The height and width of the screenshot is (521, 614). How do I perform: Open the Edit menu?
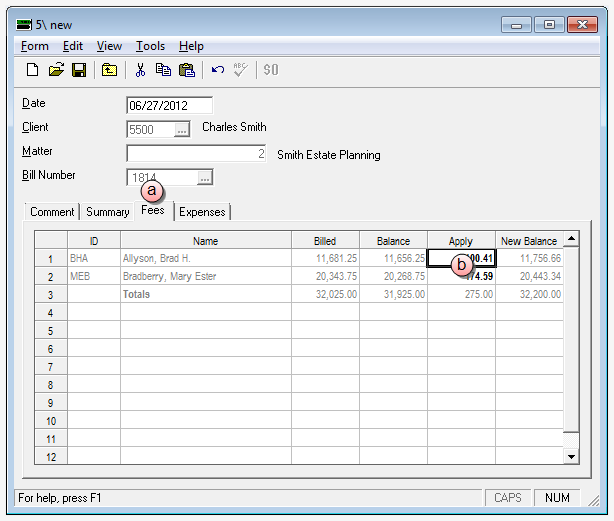pyautogui.click(x=72, y=46)
